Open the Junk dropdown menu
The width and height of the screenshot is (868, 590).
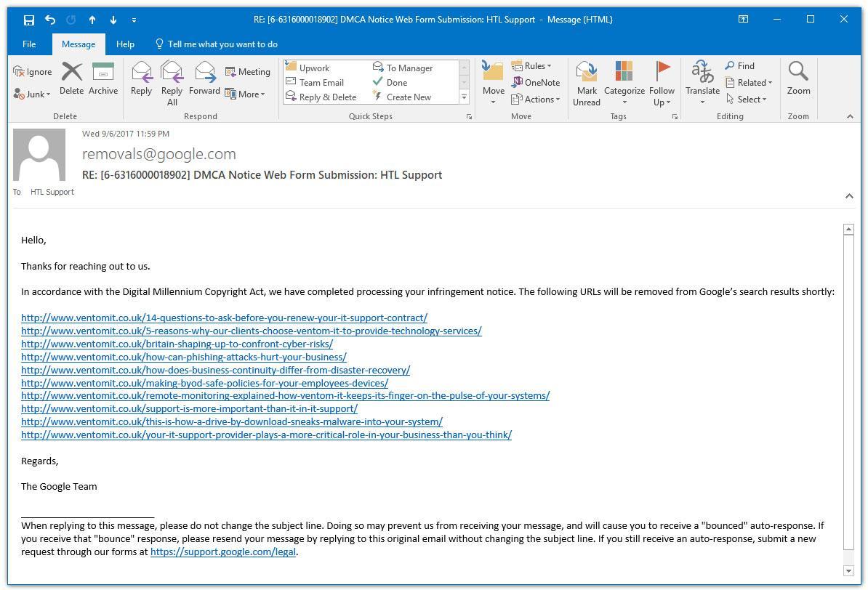point(33,94)
